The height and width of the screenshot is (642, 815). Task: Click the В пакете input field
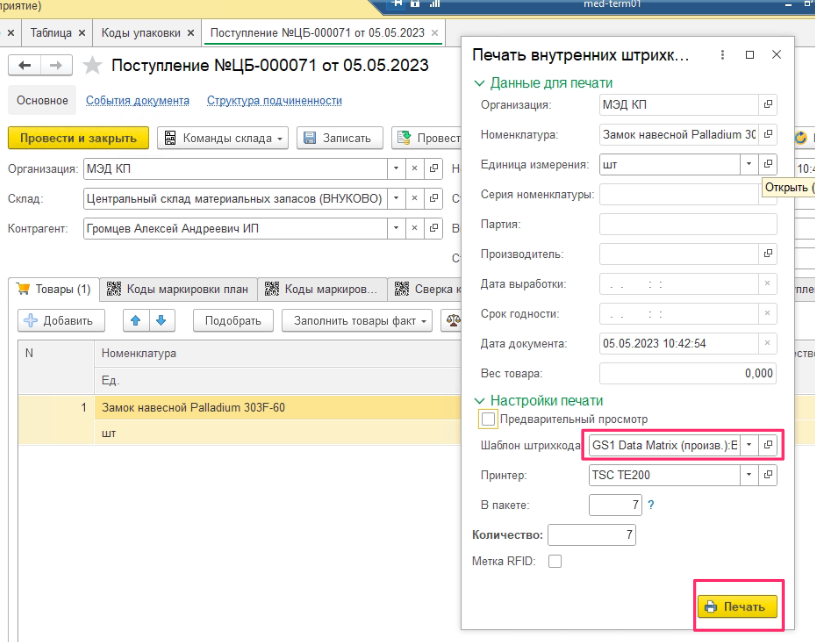click(615, 505)
